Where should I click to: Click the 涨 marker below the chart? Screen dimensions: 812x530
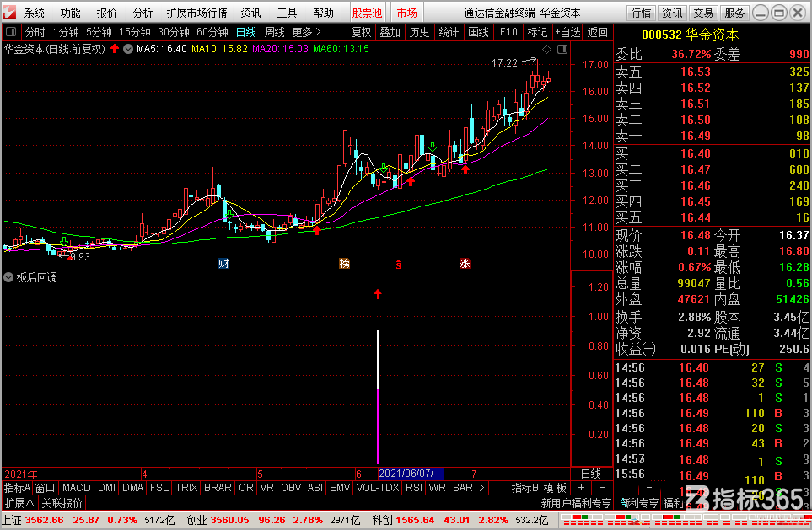click(x=465, y=264)
